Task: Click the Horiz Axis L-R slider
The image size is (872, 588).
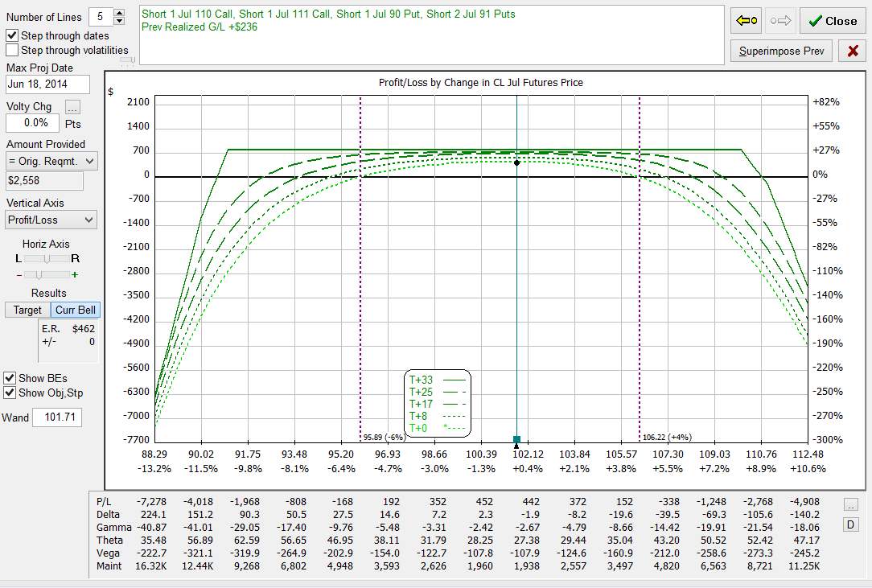Action: [47, 259]
